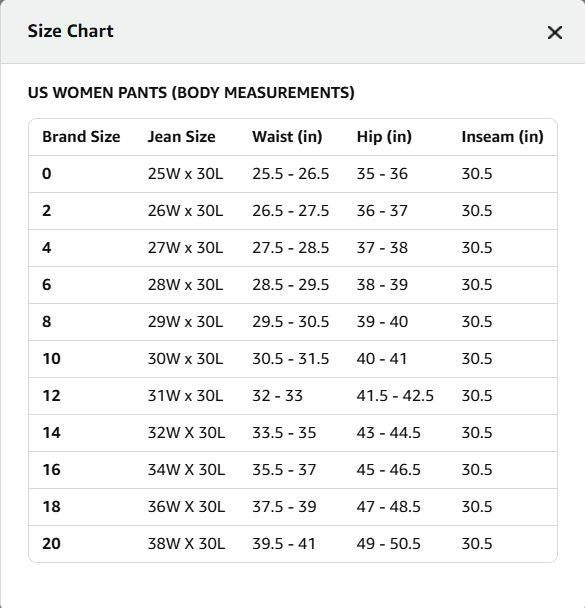The width and height of the screenshot is (585, 608).
Task: Click the Waist (in) column header
Action: (x=287, y=137)
